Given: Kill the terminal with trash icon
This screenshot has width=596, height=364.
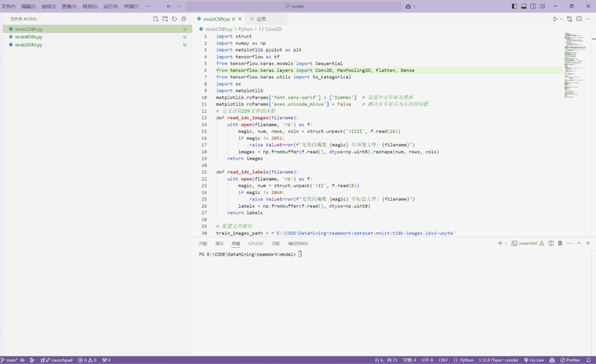Looking at the screenshot, I should coord(560,244).
